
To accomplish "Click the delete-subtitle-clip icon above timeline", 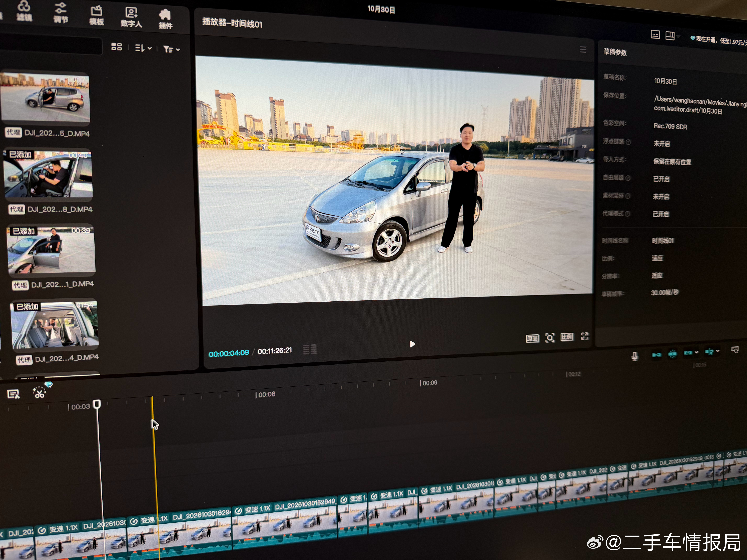I will coord(13,394).
